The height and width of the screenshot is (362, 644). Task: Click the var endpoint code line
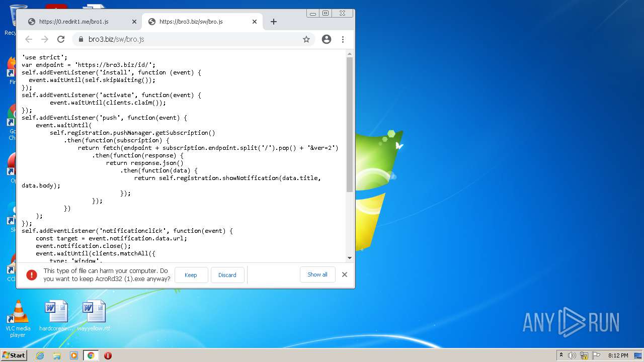pyautogui.click(x=89, y=65)
